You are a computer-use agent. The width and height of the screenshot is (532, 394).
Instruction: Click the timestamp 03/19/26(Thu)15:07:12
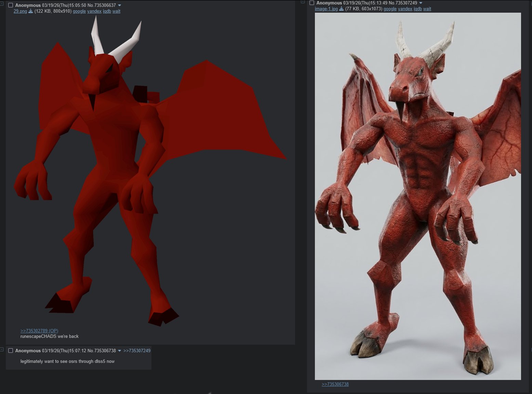coord(64,351)
